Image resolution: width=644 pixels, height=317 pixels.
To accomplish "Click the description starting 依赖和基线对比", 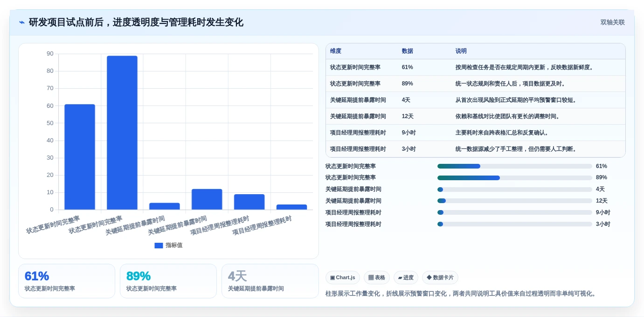I will coord(509,116).
